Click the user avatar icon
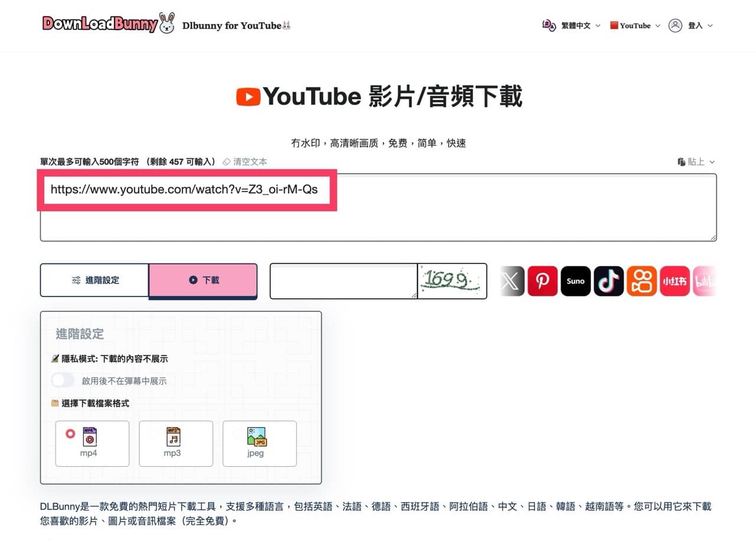The height and width of the screenshot is (540, 756). click(x=675, y=25)
